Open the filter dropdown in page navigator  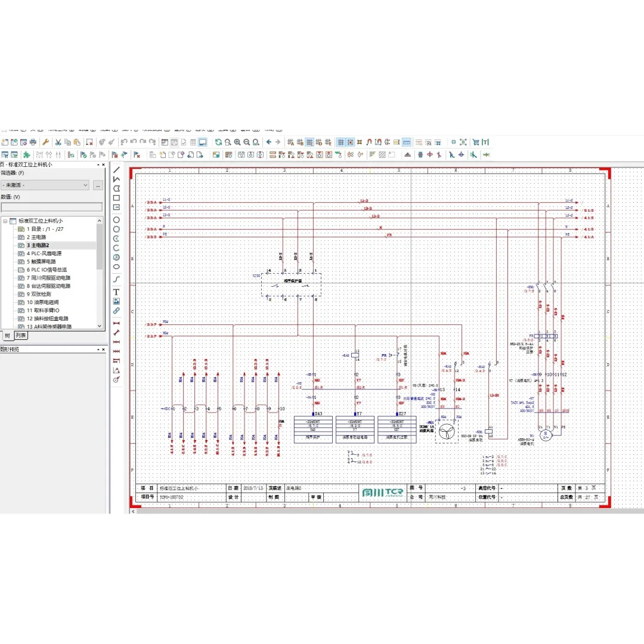(85, 185)
